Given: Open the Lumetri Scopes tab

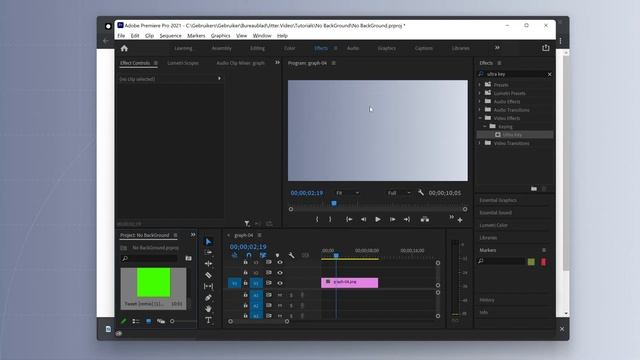Looking at the screenshot, I should [x=183, y=63].
